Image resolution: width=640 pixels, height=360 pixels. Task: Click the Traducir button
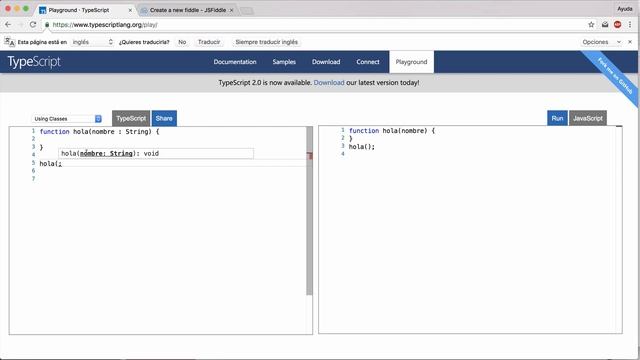[209, 42]
